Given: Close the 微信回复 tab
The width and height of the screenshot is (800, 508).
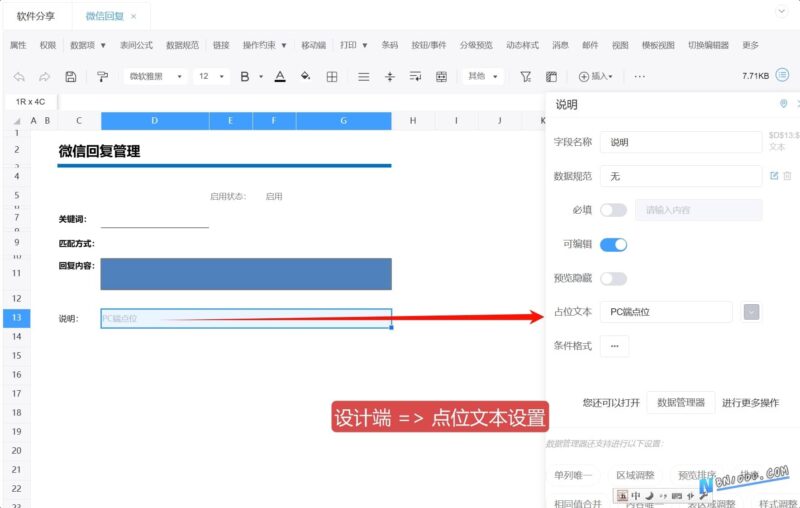Looking at the screenshot, I should pyautogui.click(x=133, y=16).
